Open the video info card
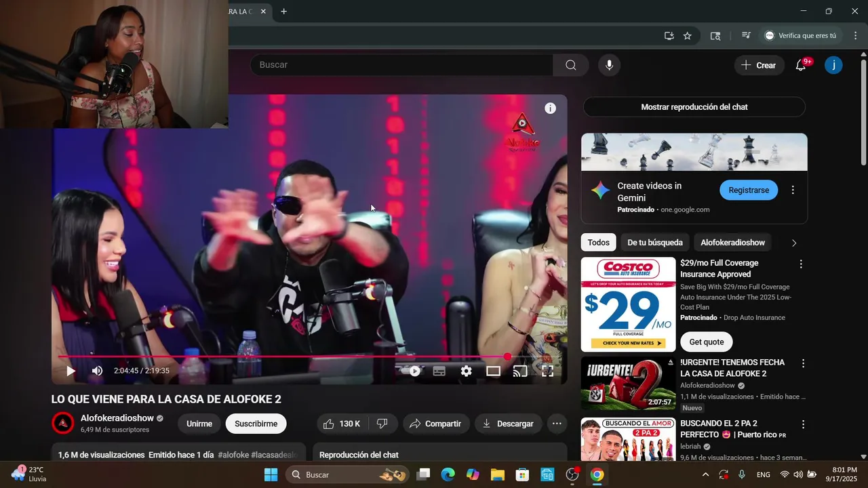This screenshot has height=488, width=868. 551,108
